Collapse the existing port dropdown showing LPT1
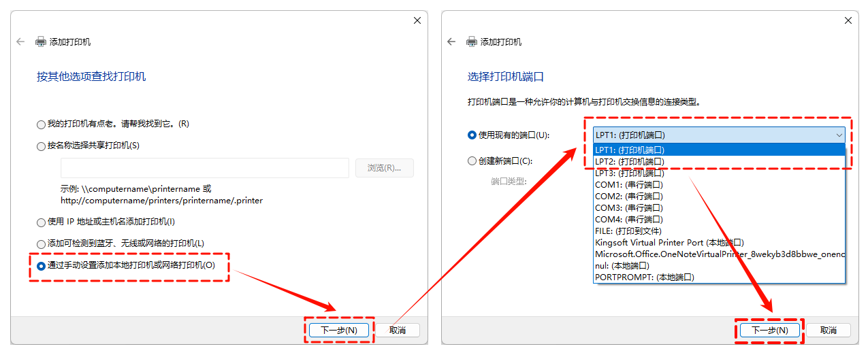The width and height of the screenshot is (868, 355). point(838,135)
